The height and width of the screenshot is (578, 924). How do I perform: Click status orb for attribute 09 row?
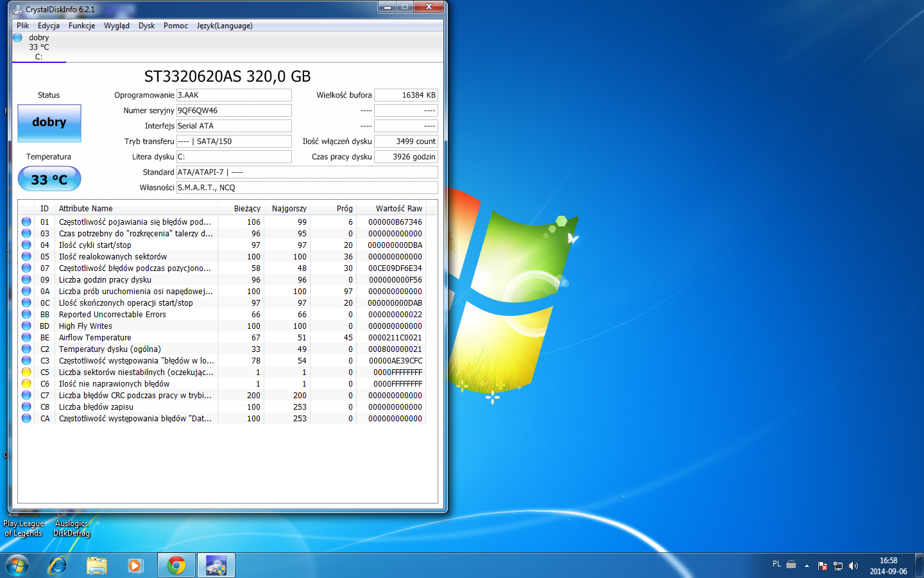click(x=26, y=279)
